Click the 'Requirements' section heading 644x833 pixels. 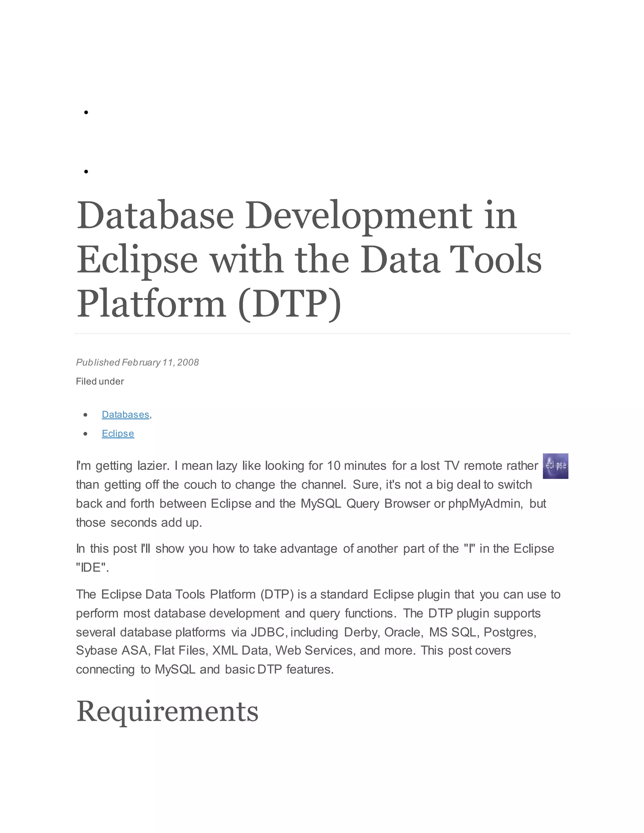coord(168,711)
